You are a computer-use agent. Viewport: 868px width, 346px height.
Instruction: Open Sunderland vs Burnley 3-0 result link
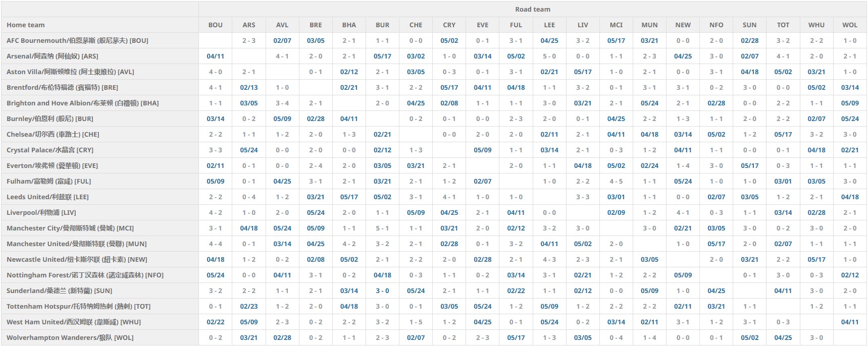(382, 291)
